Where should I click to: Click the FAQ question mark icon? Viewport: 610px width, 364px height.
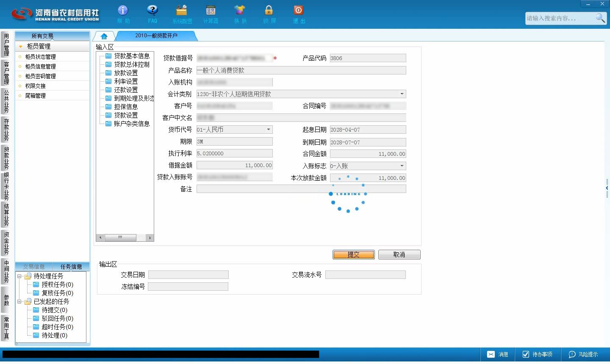[x=152, y=10]
